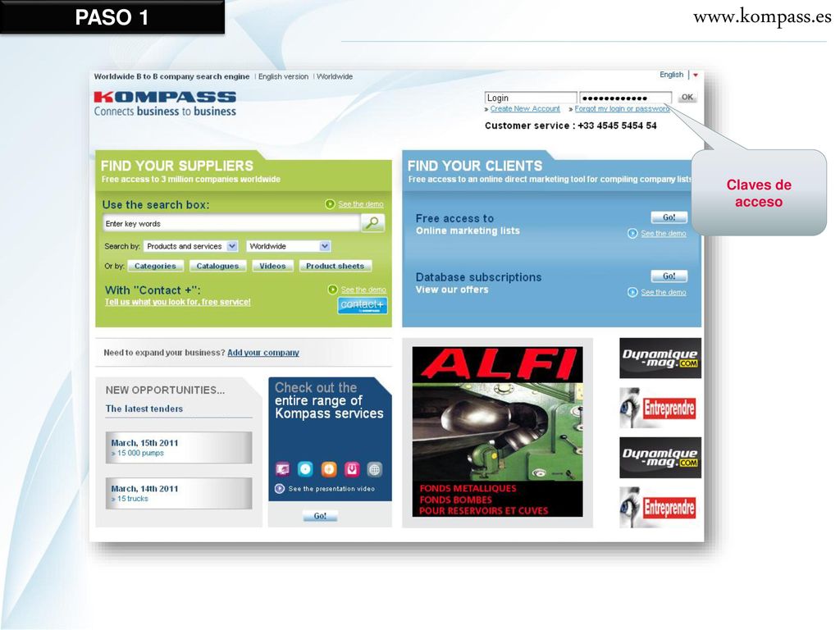The height and width of the screenshot is (630, 840).
Task: Expand the Products and services dropdown
Action: 232,246
